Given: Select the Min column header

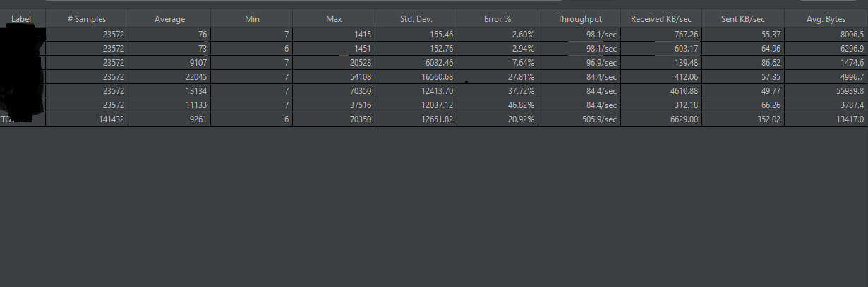Looking at the screenshot, I should [252, 19].
